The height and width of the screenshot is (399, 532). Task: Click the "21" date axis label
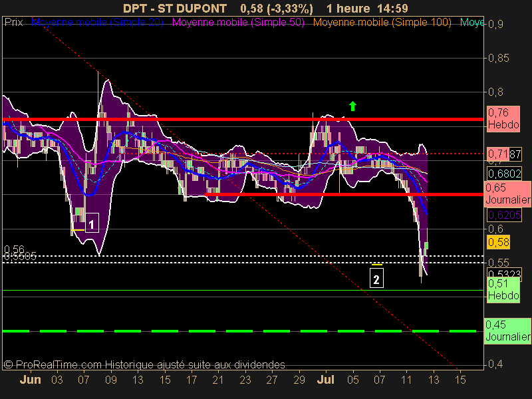tap(218, 380)
